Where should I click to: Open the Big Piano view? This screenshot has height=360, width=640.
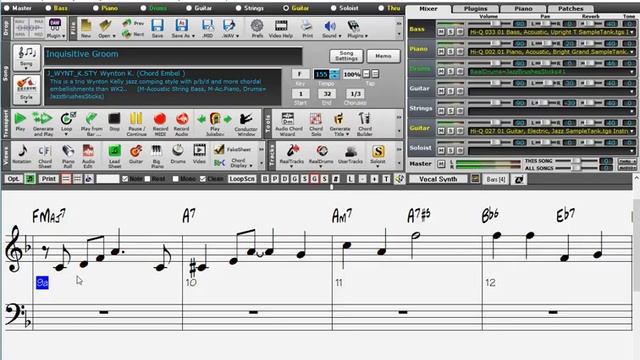point(157,156)
